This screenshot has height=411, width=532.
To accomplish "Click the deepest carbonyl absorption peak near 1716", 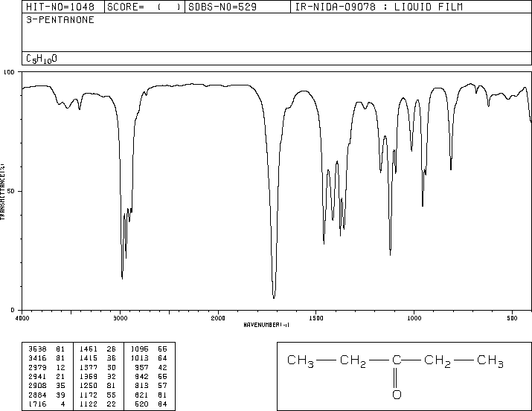I will pos(274,297).
